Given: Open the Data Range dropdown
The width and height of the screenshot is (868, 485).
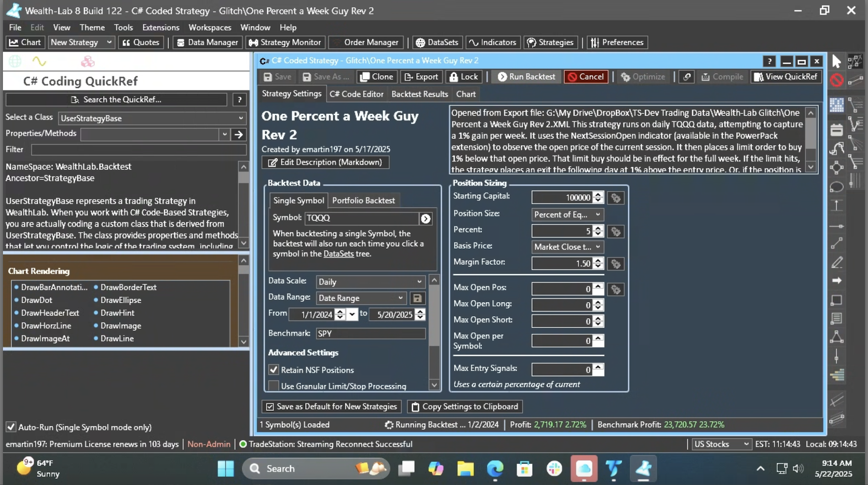Looking at the screenshot, I should (361, 298).
